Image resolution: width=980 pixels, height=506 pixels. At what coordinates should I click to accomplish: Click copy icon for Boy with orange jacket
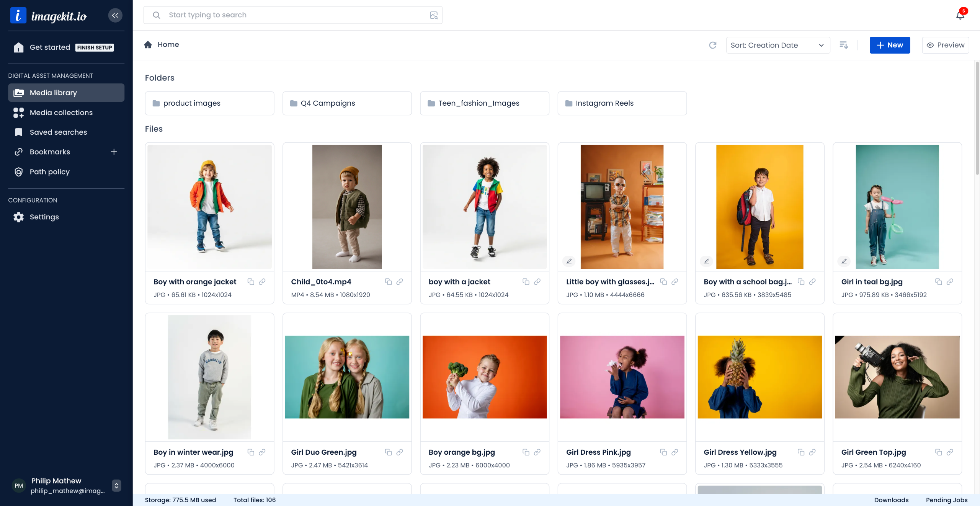click(x=251, y=282)
